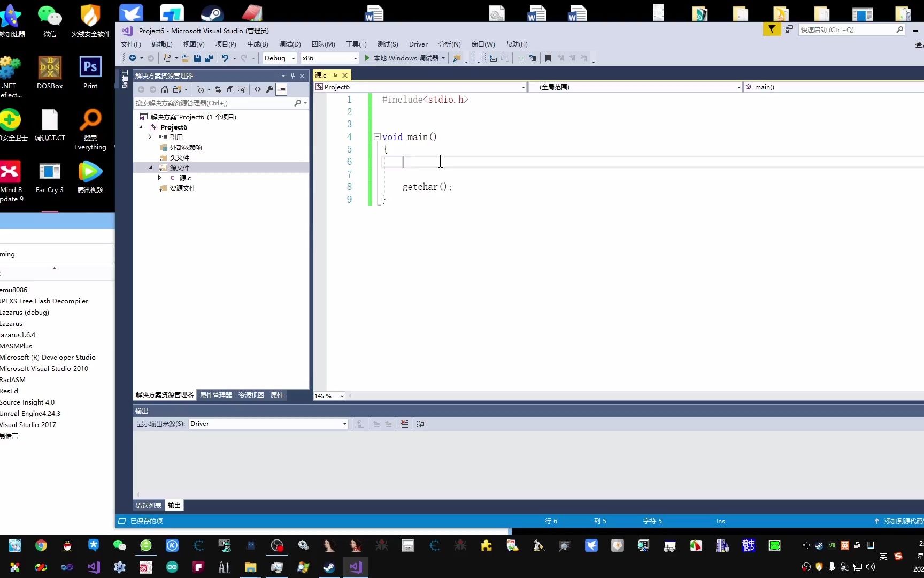Click View Code angle brackets icon
The width and height of the screenshot is (924, 578).
pyautogui.click(x=258, y=89)
